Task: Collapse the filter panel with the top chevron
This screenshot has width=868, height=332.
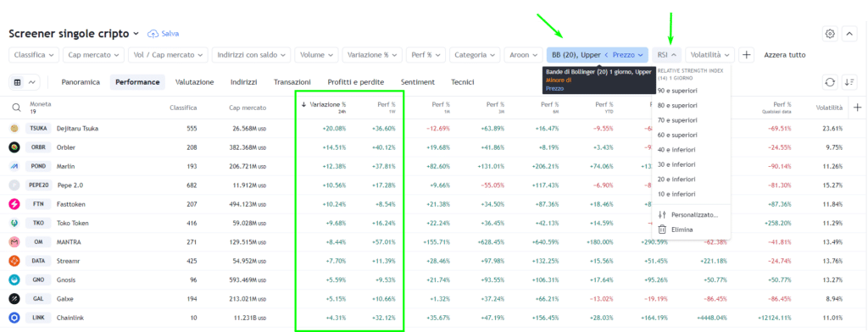Action: 849,34
